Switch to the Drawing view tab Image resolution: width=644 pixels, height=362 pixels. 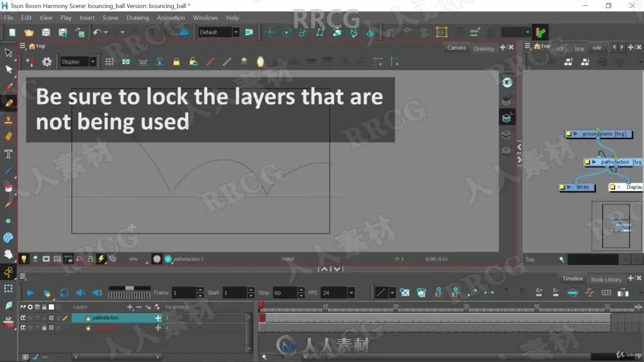point(484,48)
